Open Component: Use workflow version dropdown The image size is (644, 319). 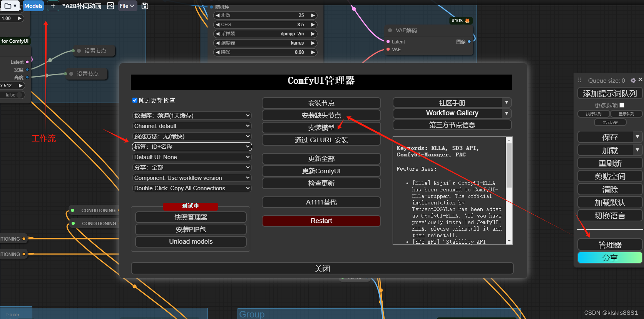click(192, 178)
